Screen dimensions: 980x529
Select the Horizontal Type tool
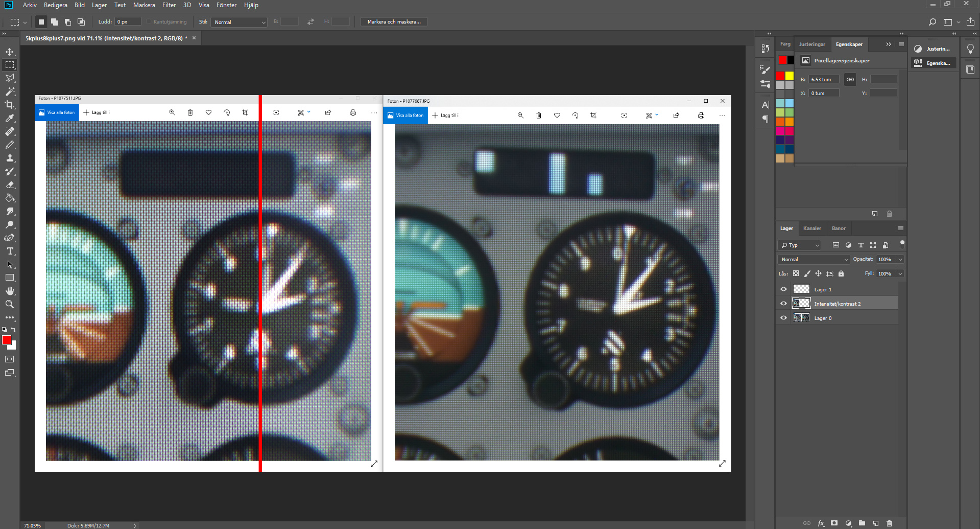coord(10,251)
